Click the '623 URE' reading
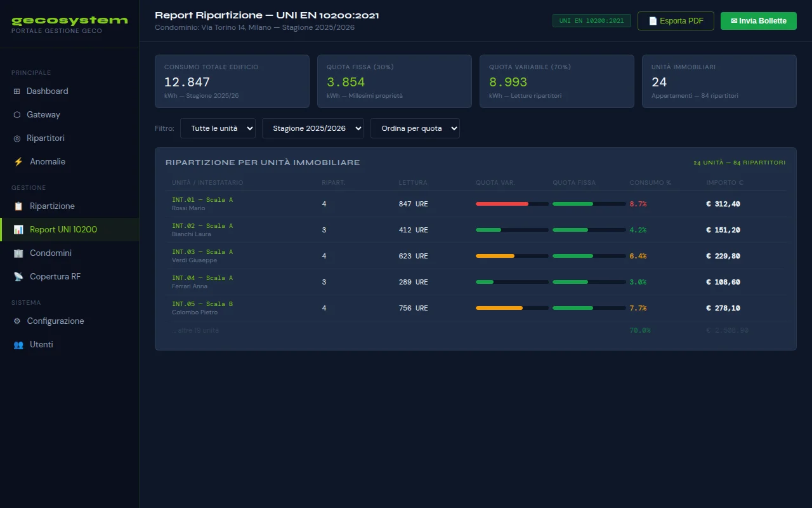The height and width of the screenshot is (508, 812). [x=414, y=256]
